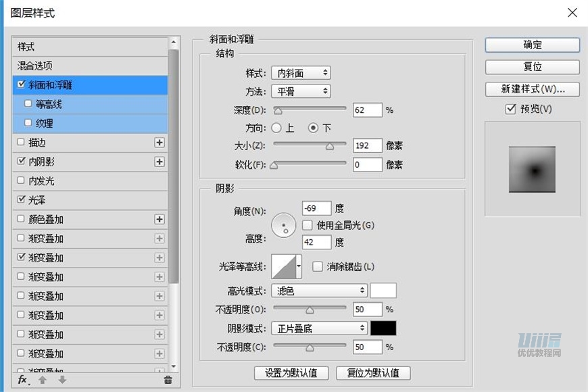This screenshot has width=588, height=392.
Task: Enable the 消除锯齿 checkbox
Action: 317,267
